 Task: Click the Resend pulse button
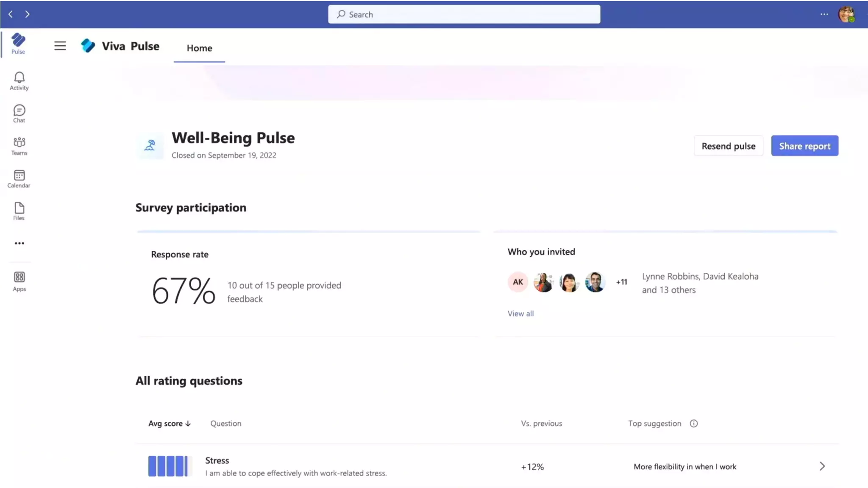pyautogui.click(x=728, y=146)
